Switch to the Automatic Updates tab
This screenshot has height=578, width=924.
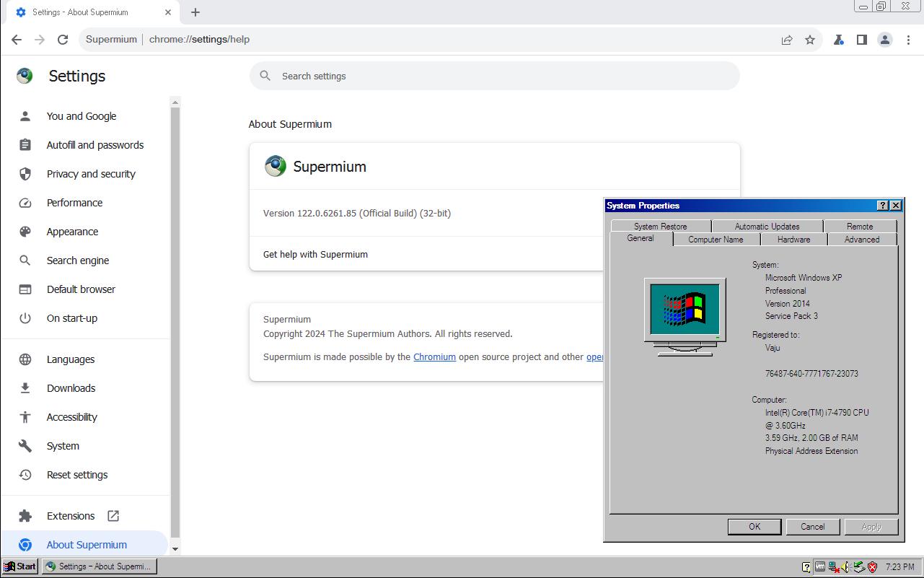click(767, 226)
